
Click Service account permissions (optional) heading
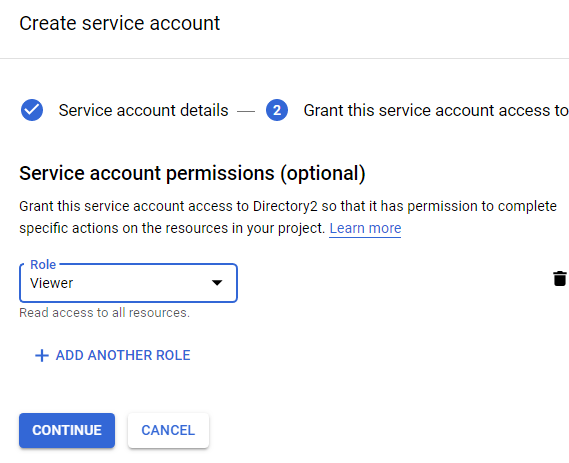(x=192, y=173)
